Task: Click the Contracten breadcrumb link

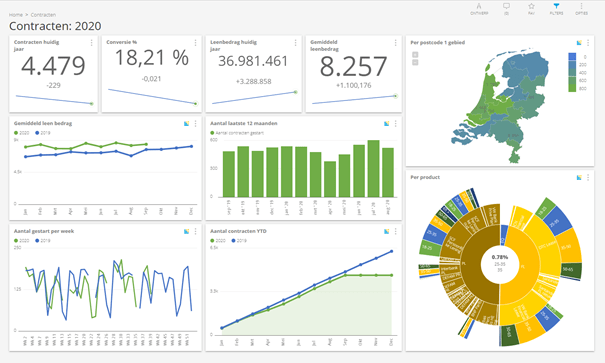Action: coord(43,15)
